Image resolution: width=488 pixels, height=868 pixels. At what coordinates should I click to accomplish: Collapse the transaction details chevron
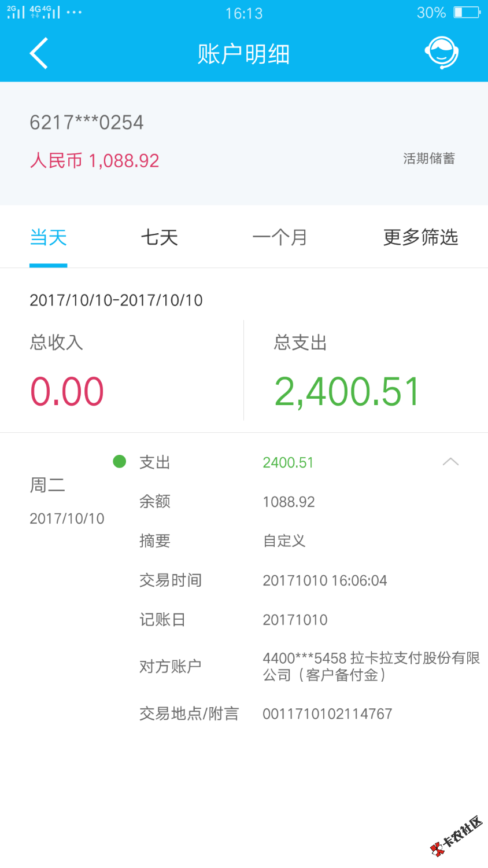450,462
